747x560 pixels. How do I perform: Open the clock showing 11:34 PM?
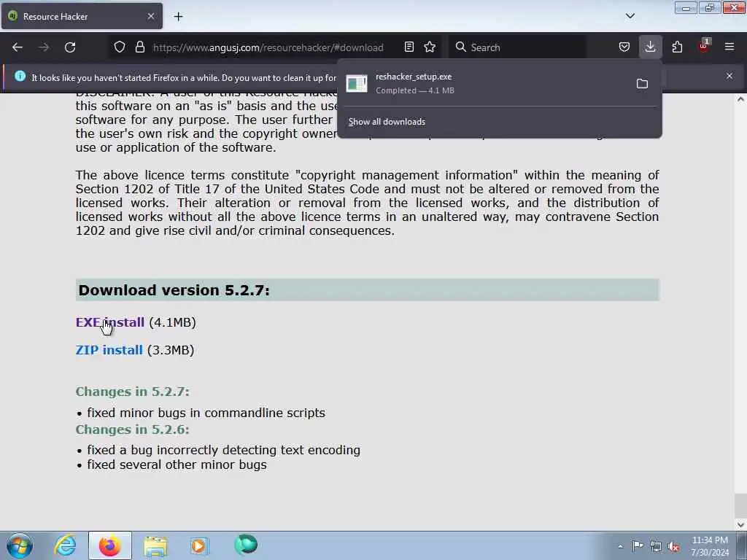click(x=710, y=546)
